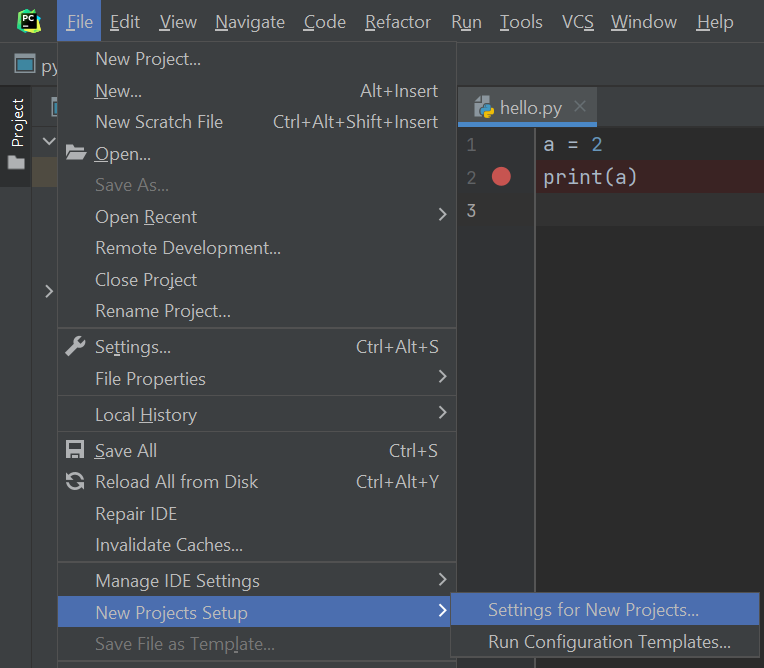Select the Open... menu entry
Viewport: 764px width, 668px height.
[x=257, y=153]
